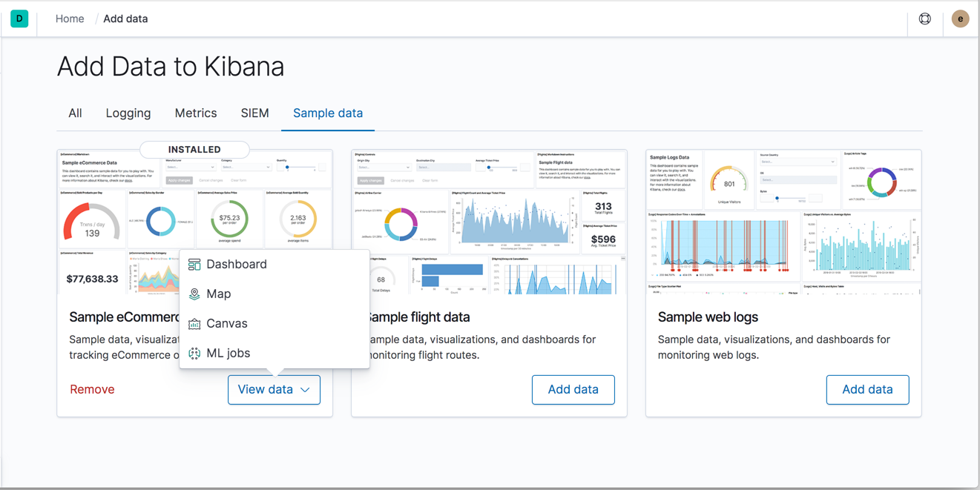Click the Map icon in the View data menu

click(193, 294)
